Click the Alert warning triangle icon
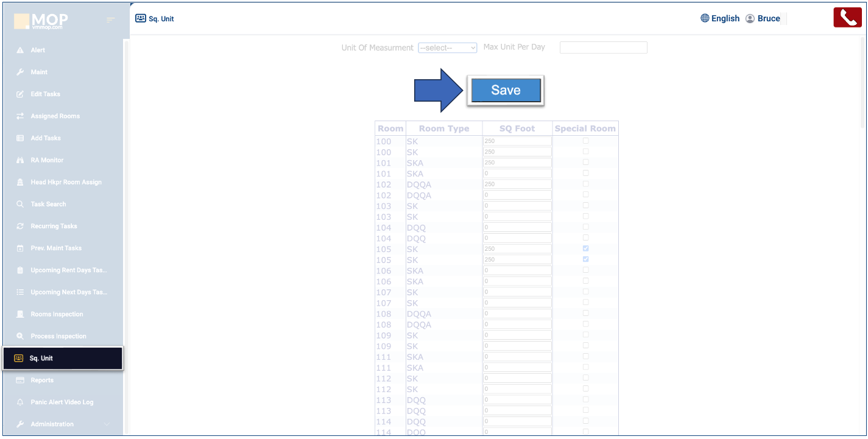Viewport: 868px width, 439px height. 20,51
